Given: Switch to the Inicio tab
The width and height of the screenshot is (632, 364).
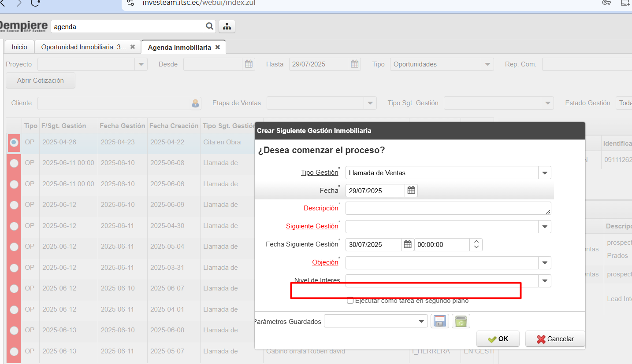Looking at the screenshot, I should [19, 47].
